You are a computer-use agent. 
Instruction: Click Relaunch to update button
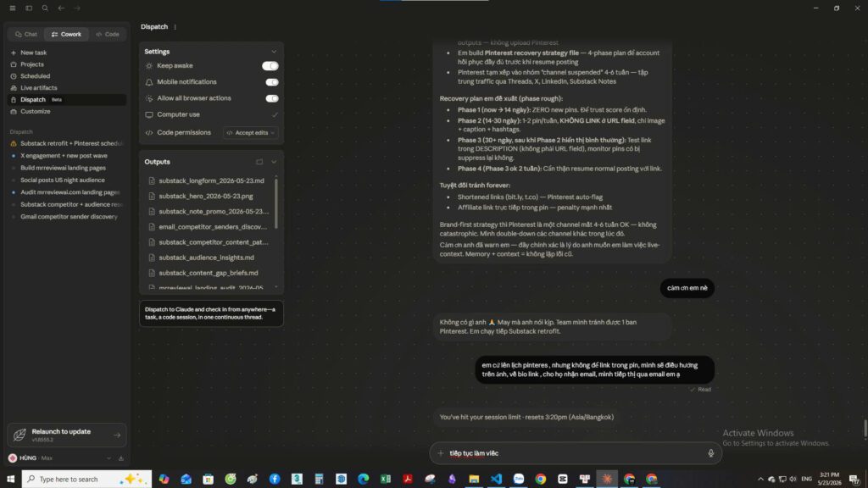coord(67,435)
